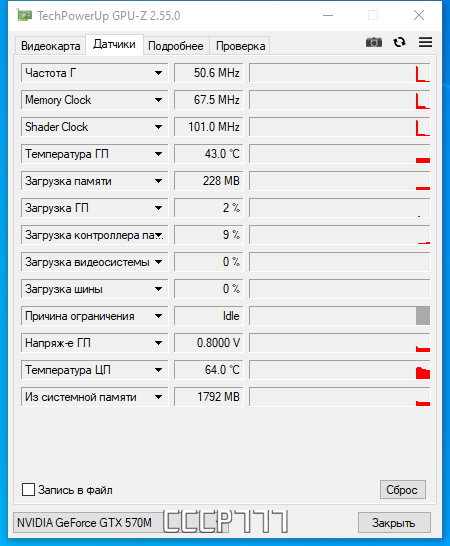Click the 43.0 °C temperature value field
This screenshot has height=546, width=450.
(x=209, y=154)
